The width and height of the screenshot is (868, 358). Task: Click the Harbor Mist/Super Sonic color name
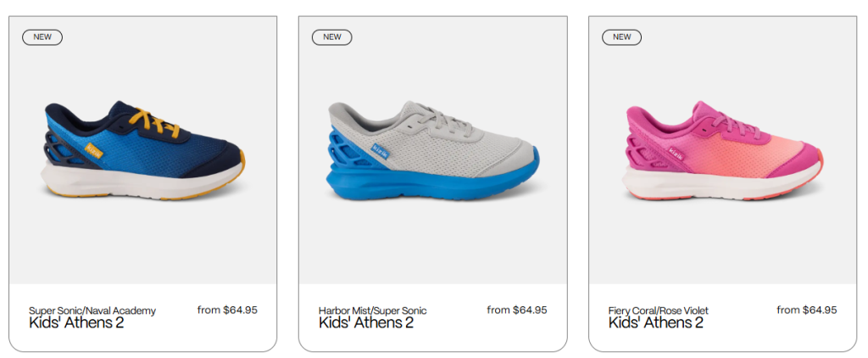373,310
